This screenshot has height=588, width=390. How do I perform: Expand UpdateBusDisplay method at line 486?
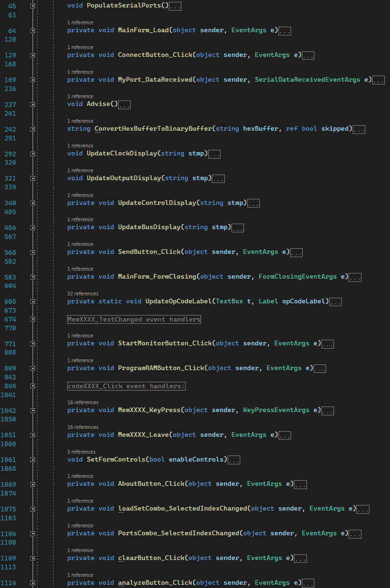(33, 228)
